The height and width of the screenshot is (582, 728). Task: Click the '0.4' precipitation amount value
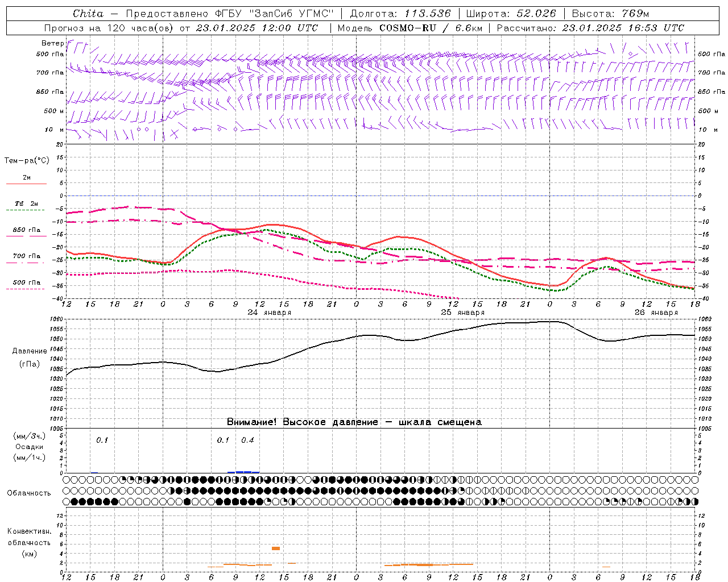[247, 440]
